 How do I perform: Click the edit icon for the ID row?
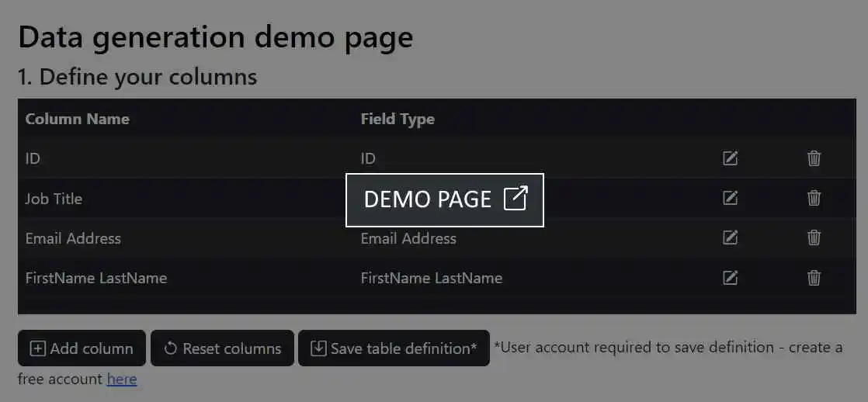tap(730, 158)
